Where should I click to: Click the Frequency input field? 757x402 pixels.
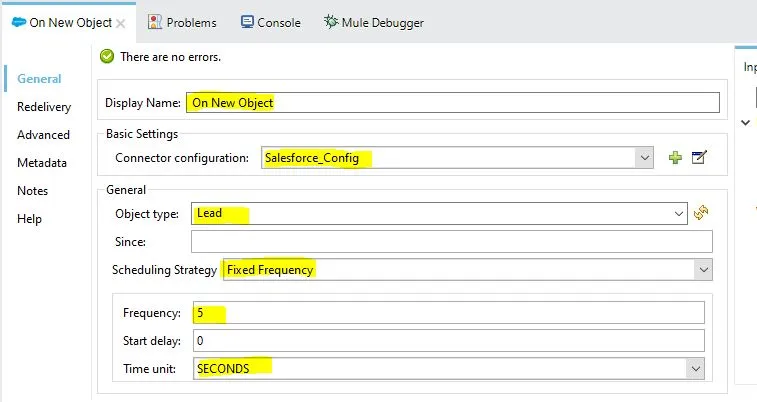click(x=449, y=313)
